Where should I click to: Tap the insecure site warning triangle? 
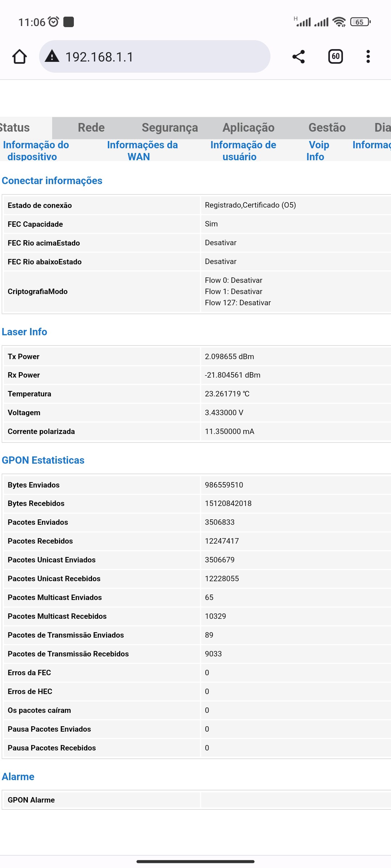(x=52, y=56)
